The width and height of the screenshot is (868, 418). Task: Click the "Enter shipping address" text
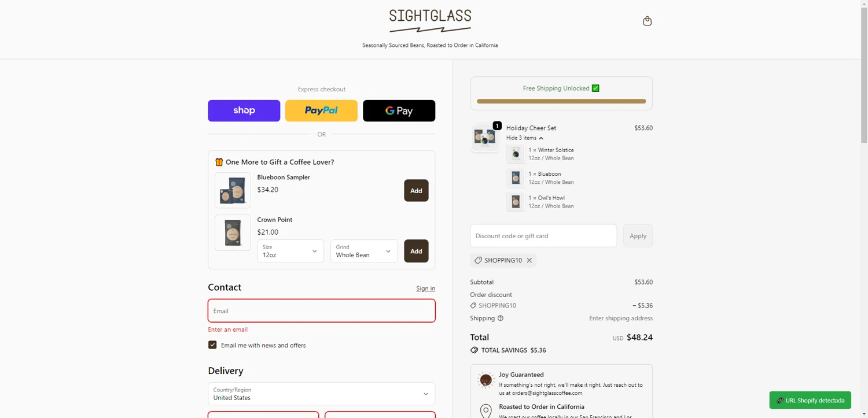(621, 318)
